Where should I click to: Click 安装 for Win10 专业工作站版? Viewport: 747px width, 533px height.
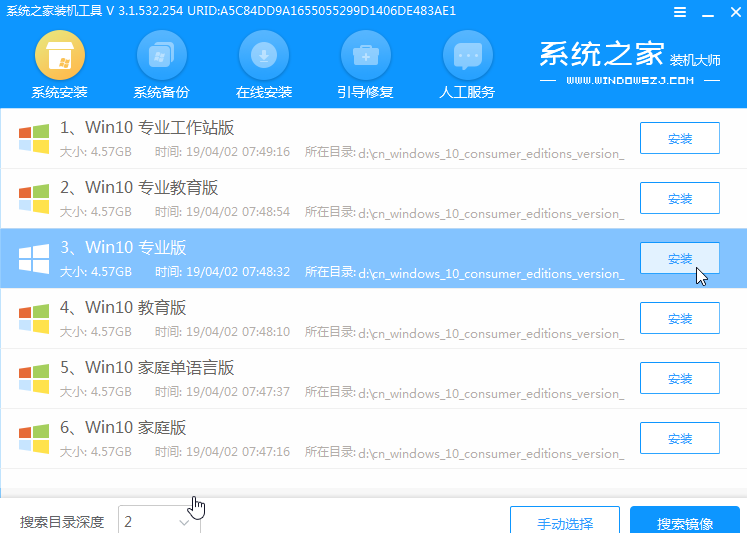point(680,138)
